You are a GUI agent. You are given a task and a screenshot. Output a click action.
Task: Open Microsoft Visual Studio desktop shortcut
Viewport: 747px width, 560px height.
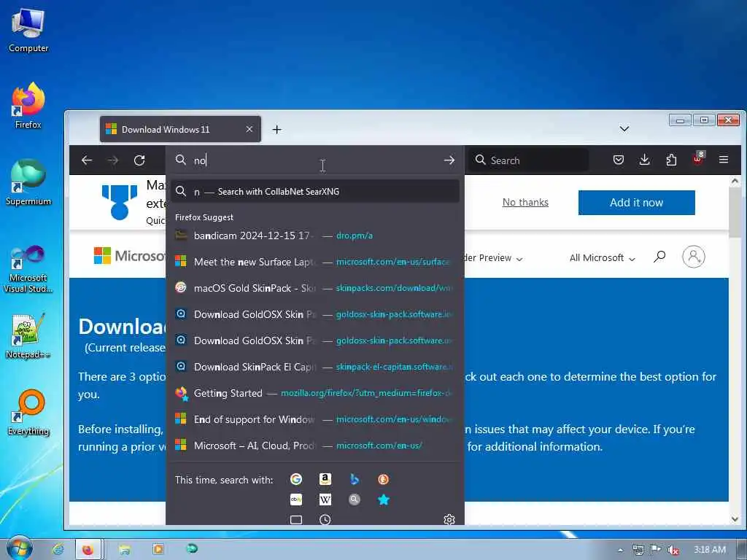pos(28,269)
